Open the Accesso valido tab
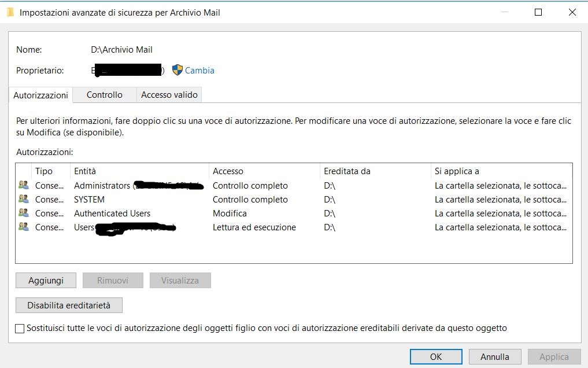The height and width of the screenshot is (368, 588). (169, 95)
